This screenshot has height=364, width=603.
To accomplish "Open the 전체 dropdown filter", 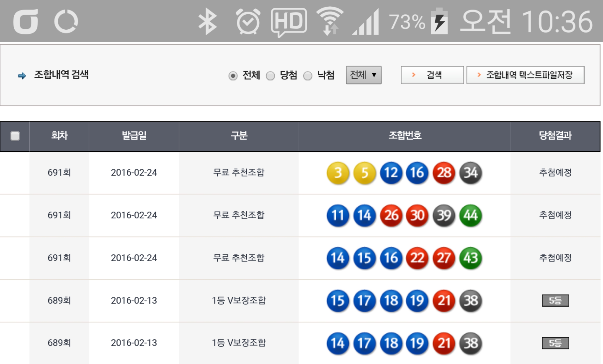I will [363, 75].
